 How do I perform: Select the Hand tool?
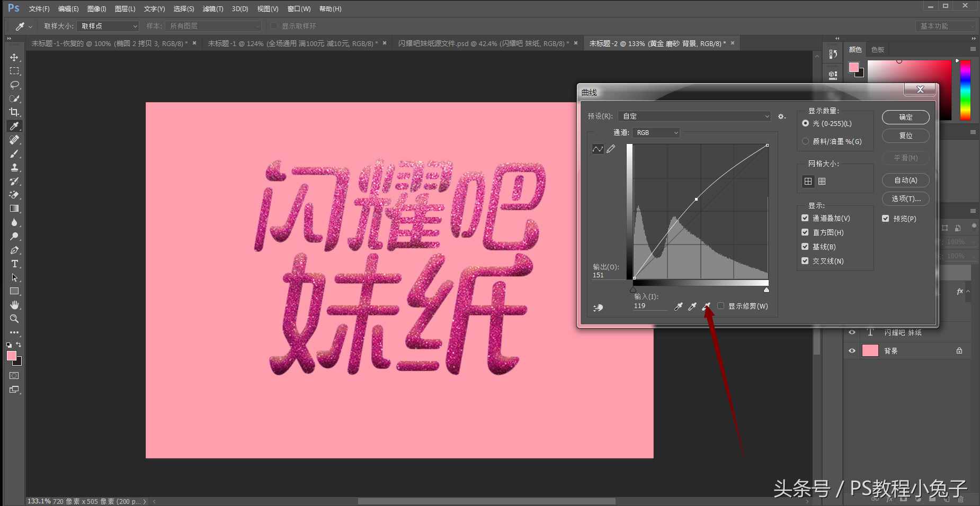(x=14, y=305)
